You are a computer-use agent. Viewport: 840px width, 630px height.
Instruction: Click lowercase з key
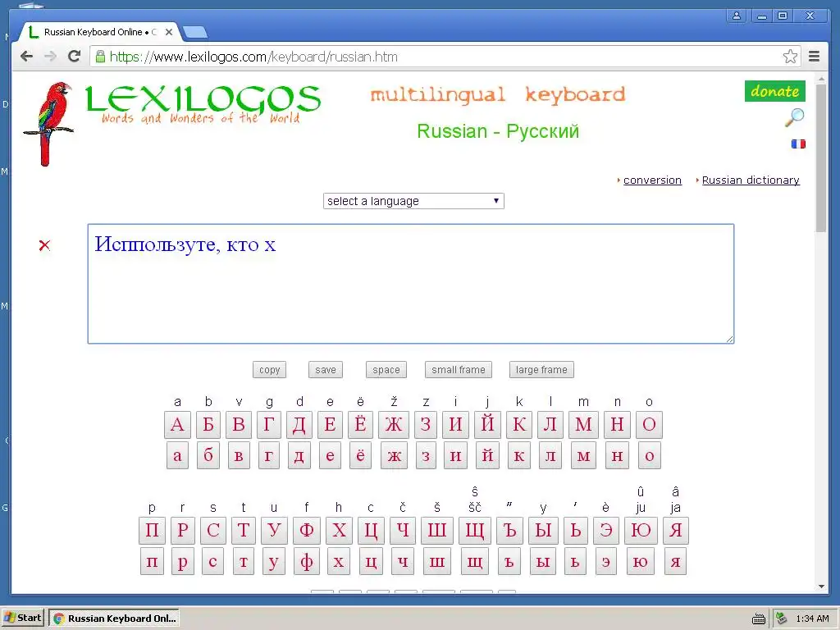(426, 455)
